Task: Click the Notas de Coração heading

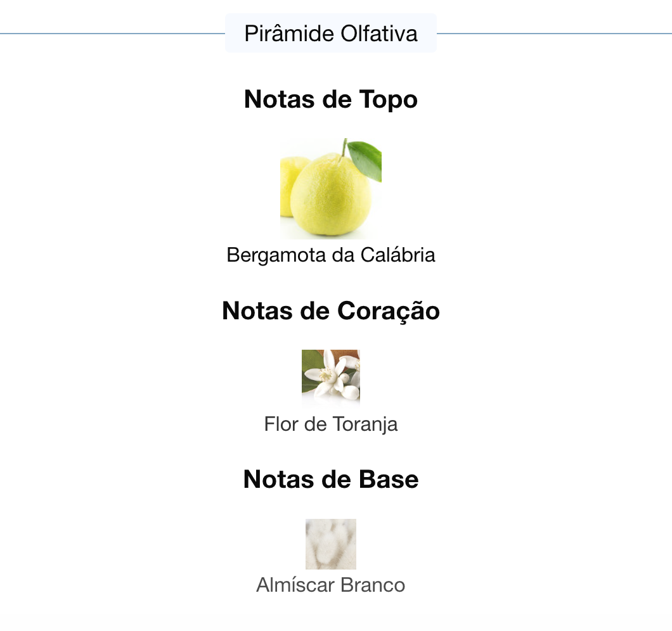Action: (x=330, y=311)
